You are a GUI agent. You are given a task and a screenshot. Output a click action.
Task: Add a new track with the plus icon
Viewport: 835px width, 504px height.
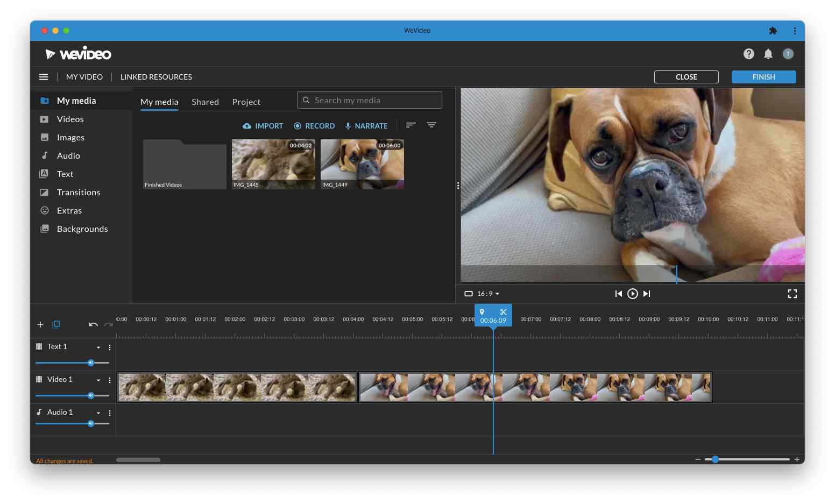click(x=40, y=324)
